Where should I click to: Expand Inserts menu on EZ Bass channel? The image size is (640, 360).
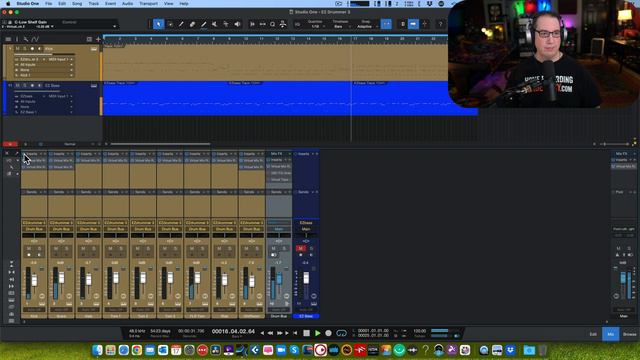[313, 154]
